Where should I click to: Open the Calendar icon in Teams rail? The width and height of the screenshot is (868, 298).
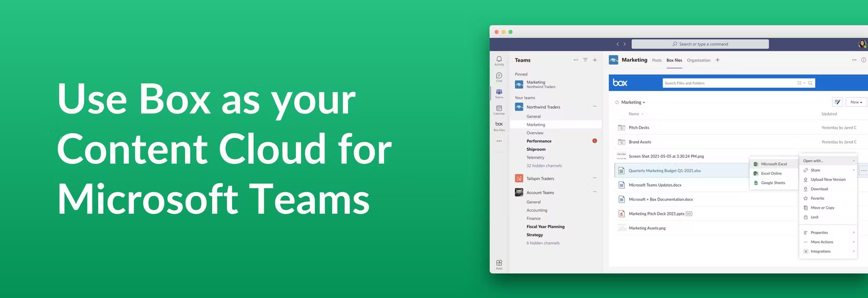499,110
